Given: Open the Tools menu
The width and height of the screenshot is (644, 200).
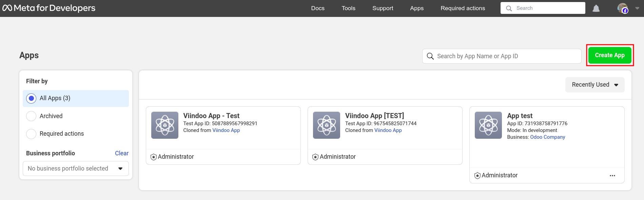Looking at the screenshot, I should [x=348, y=8].
